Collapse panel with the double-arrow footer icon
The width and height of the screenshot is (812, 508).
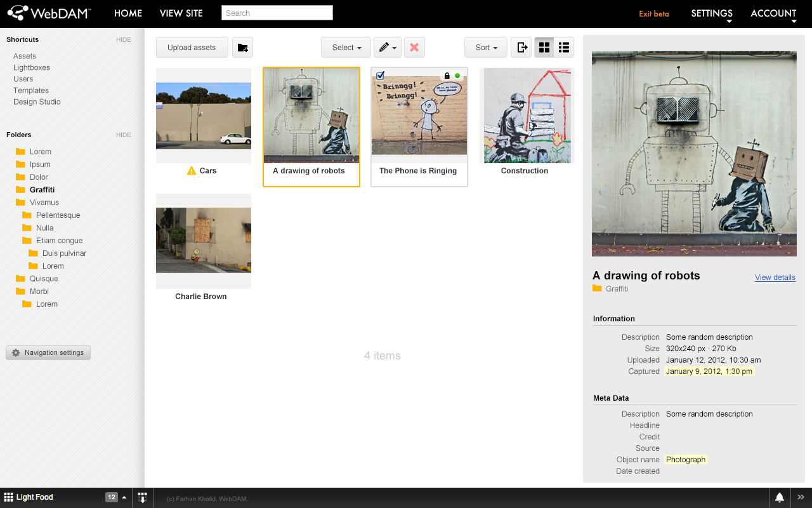[x=801, y=497]
